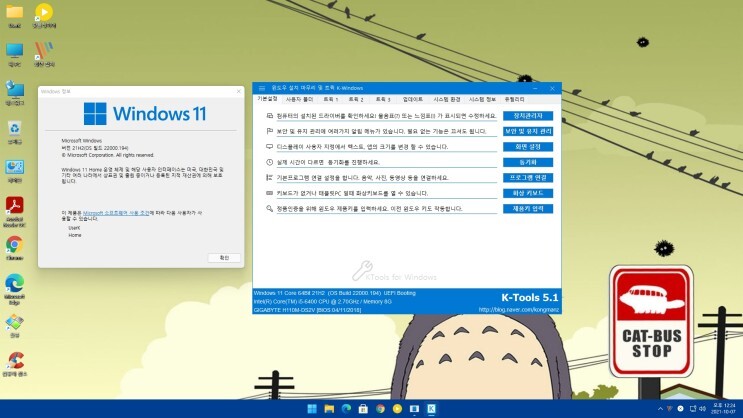Select the Windows-flag shortcut desktop icon
Viewport: 743px width, 418px height.
[x=15, y=326]
